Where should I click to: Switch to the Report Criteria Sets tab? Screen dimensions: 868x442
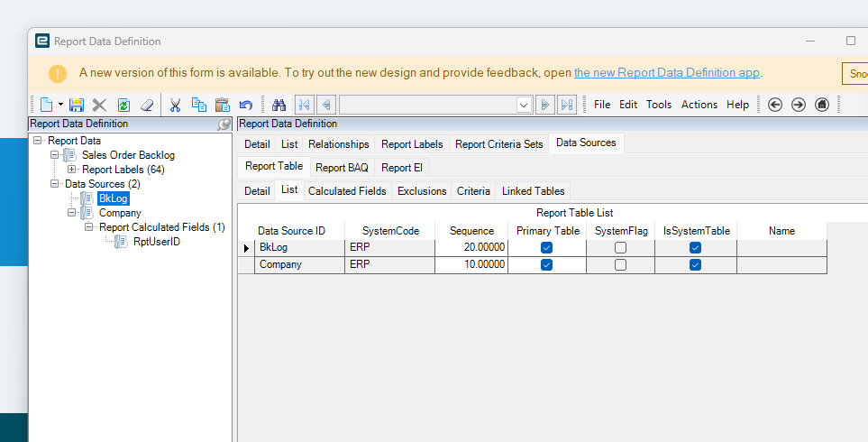498,144
